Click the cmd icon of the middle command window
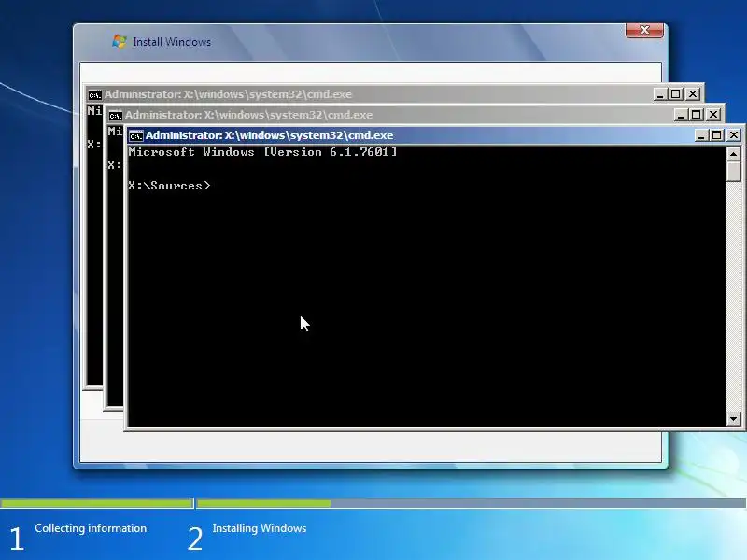Viewport: 747px width, 560px height. pyautogui.click(x=115, y=116)
